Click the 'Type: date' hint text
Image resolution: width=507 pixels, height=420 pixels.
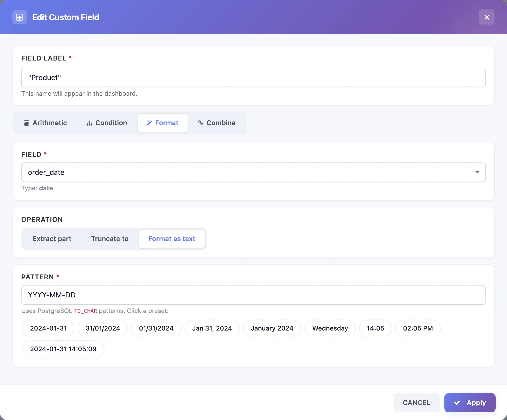[x=37, y=188]
